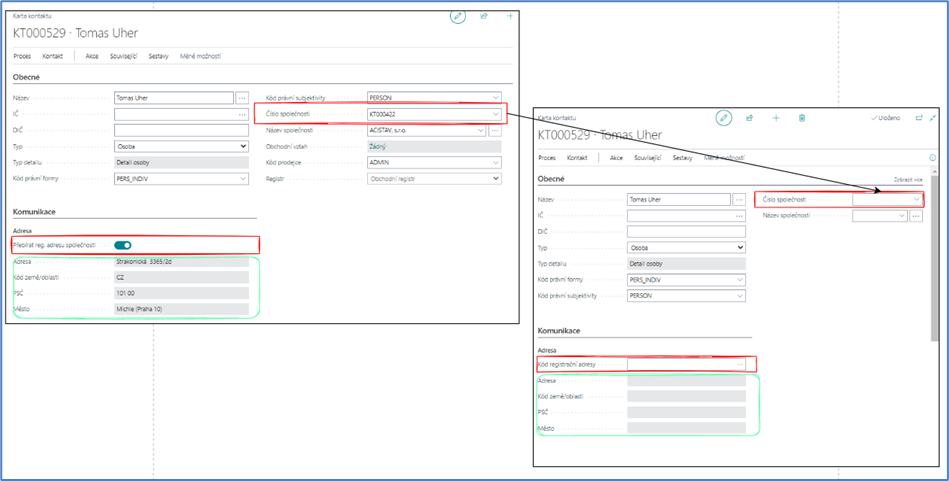Expand the Registr dropdown in left card
The image size is (949, 481).
(496, 178)
